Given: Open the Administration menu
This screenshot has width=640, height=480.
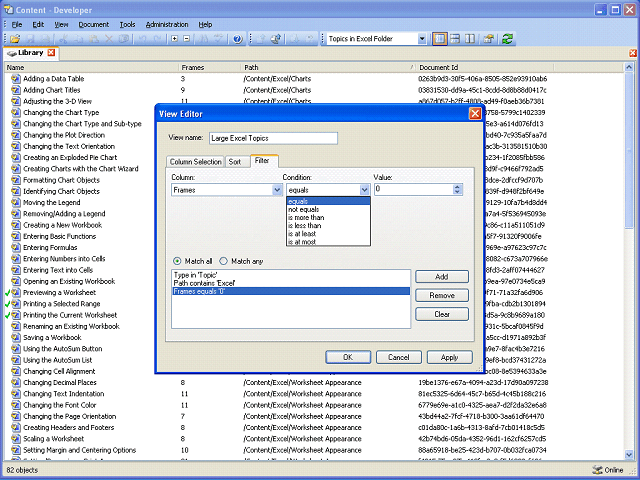Looking at the screenshot, I should point(167,24).
